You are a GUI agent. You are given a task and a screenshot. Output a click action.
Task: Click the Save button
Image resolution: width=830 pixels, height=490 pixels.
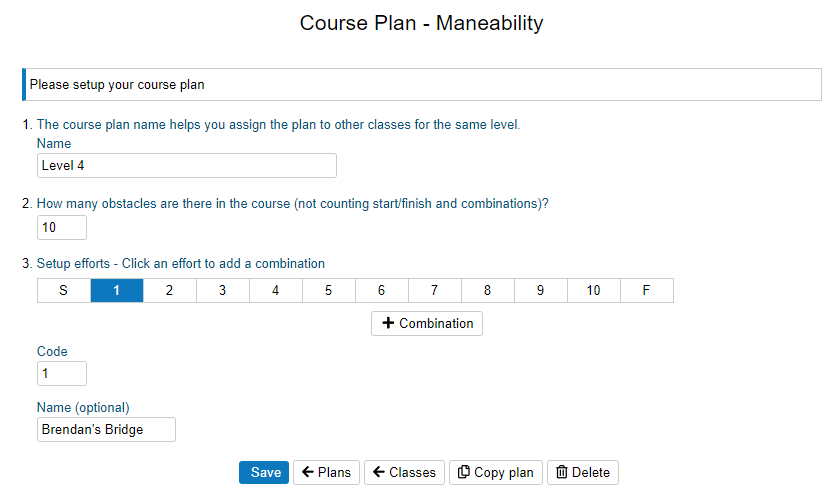(x=264, y=472)
